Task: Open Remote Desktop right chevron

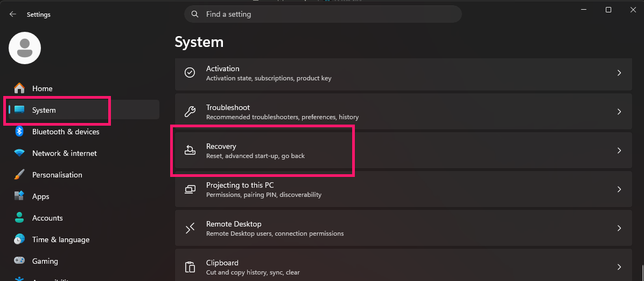Action: point(619,228)
